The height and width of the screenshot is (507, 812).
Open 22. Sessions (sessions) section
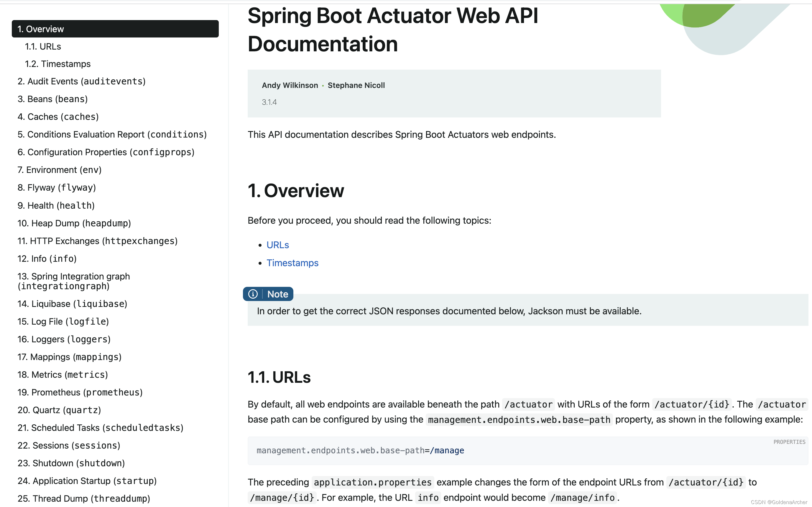coord(69,445)
